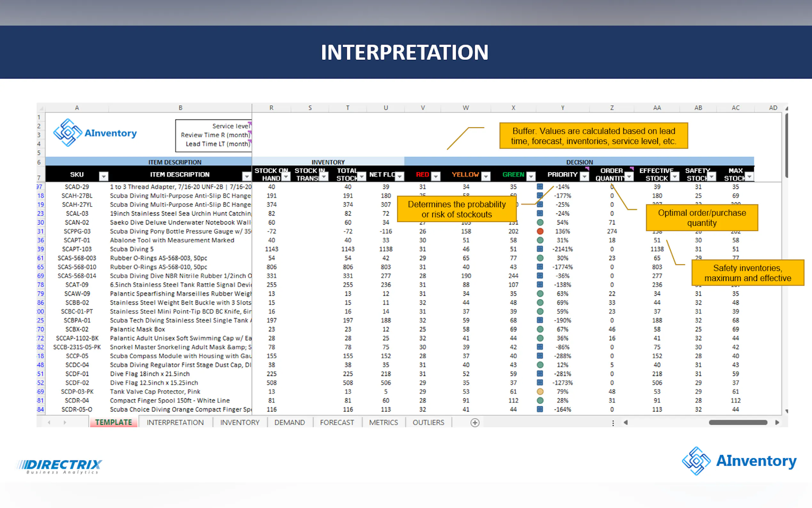Click the AInventory logo in the spreadsheet

click(x=95, y=133)
